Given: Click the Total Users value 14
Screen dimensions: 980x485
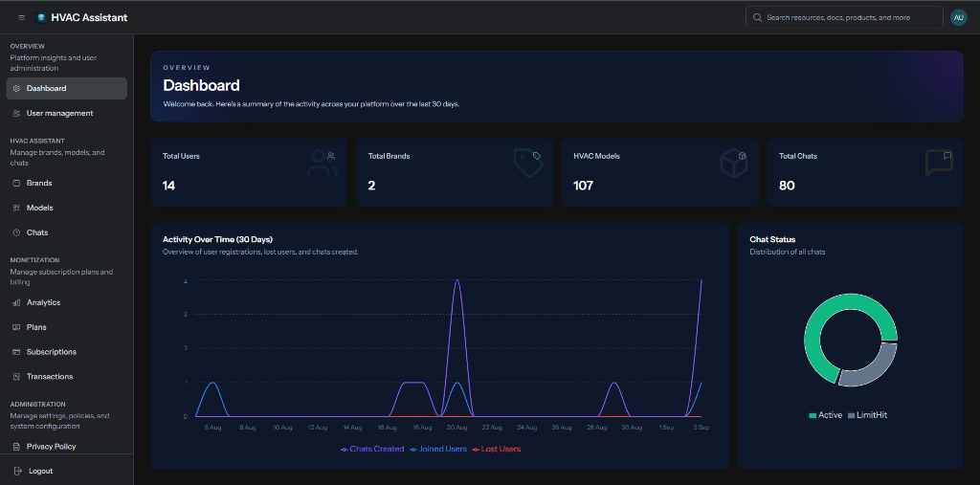Looking at the screenshot, I should [x=168, y=186].
